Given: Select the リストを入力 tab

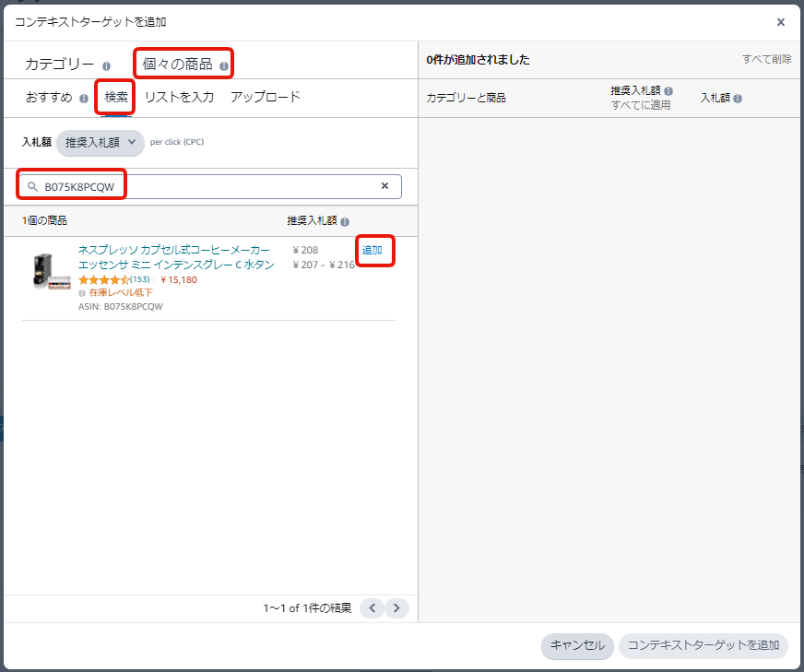Looking at the screenshot, I should pyautogui.click(x=179, y=97).
